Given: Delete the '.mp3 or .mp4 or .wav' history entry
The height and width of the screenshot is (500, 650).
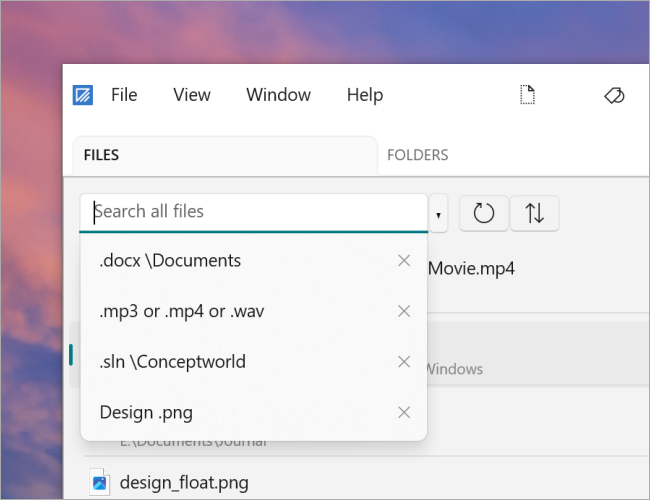Looking at the screenshot, I should [x=404, y=311].
